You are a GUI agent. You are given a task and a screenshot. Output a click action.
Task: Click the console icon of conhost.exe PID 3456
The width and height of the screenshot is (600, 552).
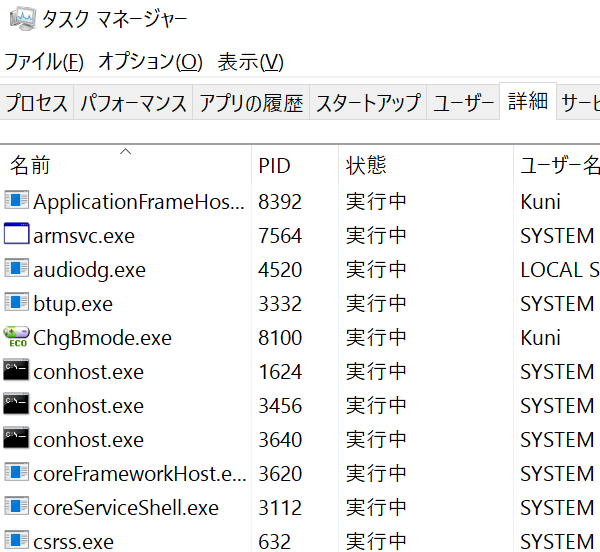coord(16,404)
